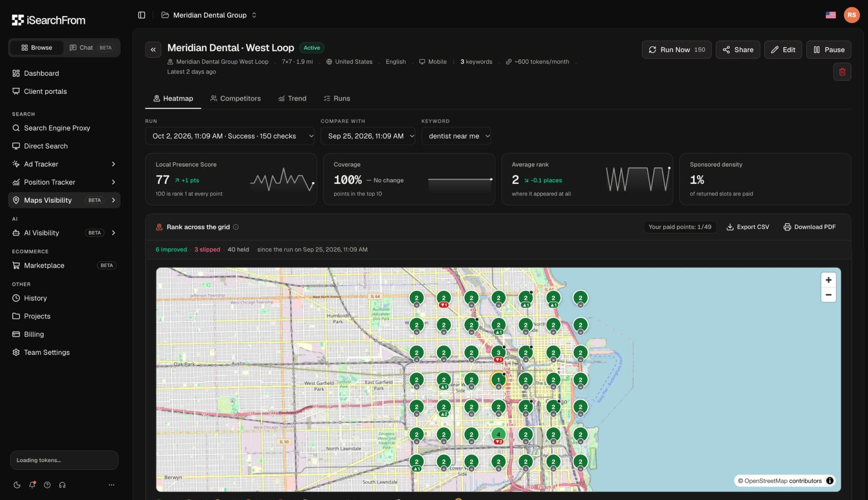
Task: Expand the Position Tracker submenu
Action: point(113,182)
